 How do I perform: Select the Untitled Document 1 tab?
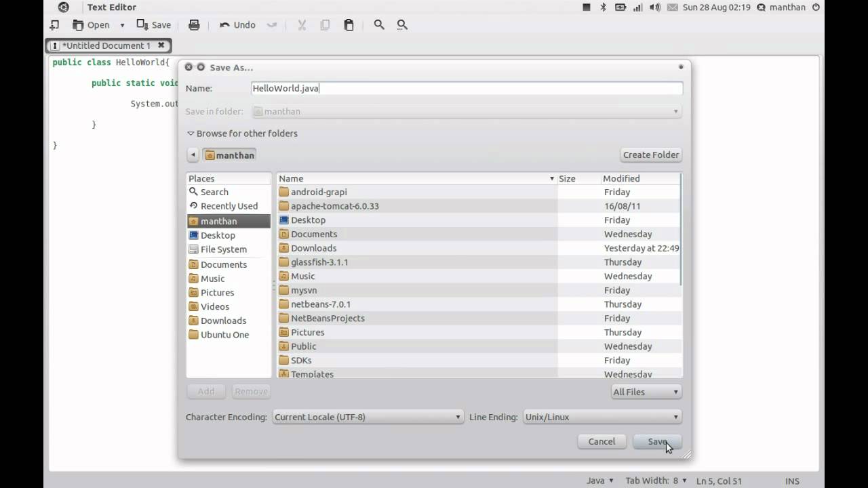coord(106,45)
